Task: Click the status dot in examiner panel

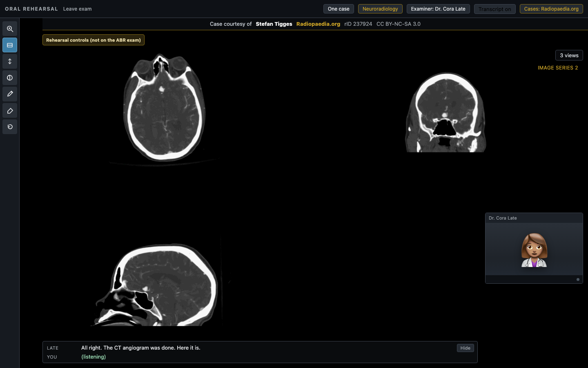Action: pyautogui.click(x=578, y=280)
